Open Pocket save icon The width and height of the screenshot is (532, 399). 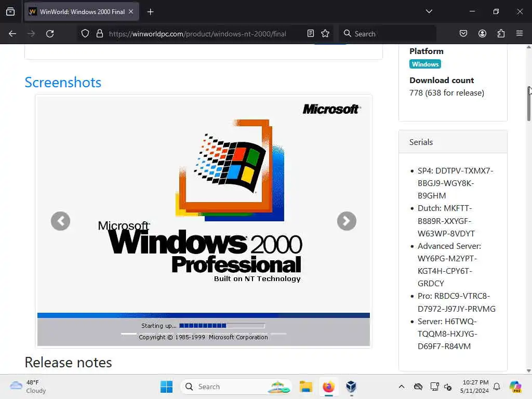(x=463, y=33)
